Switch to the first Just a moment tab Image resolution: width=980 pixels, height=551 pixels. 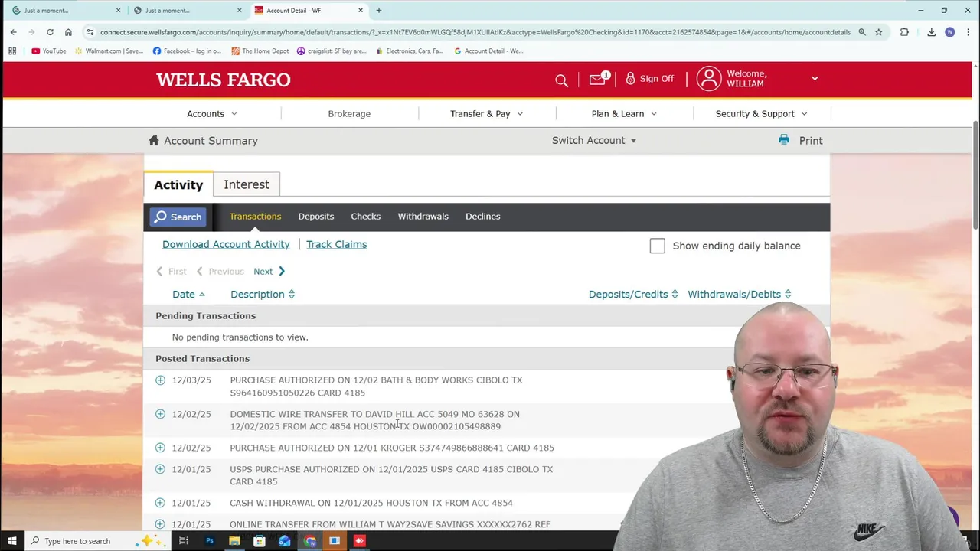(x=65, y=11)
